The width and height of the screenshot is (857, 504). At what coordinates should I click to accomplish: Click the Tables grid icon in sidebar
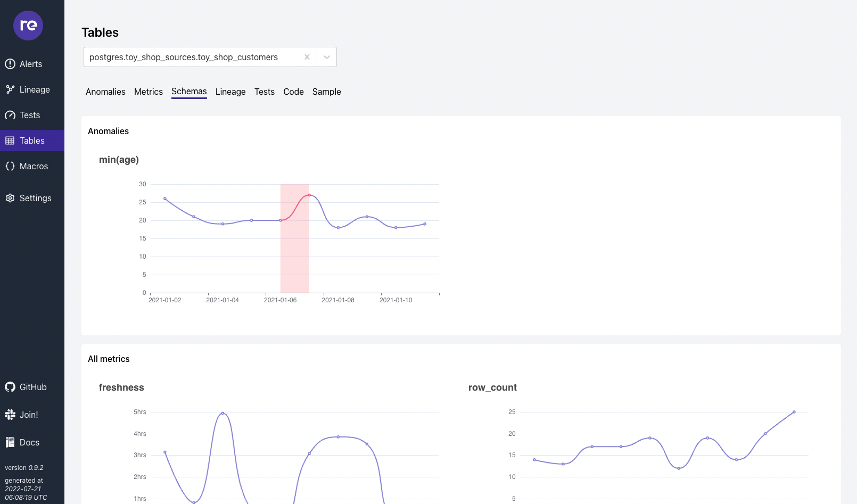click(x=10, y=141)
